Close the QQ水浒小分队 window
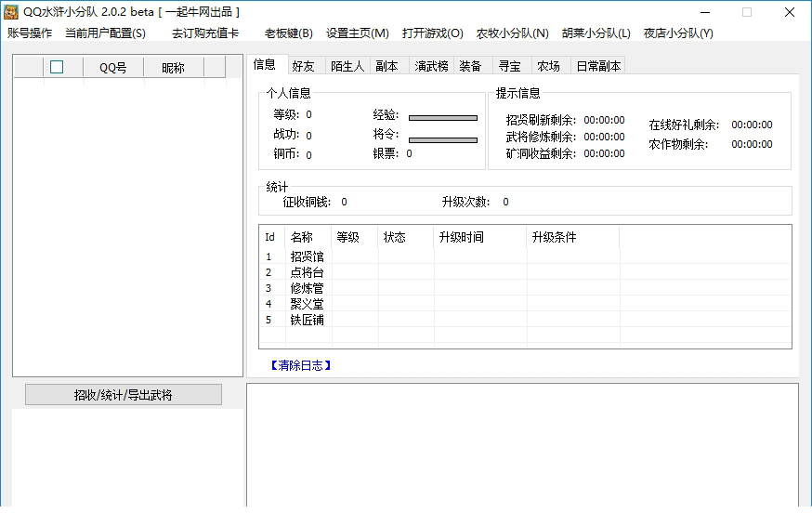Screen dimensions: 812x526 tap(789, 12)
